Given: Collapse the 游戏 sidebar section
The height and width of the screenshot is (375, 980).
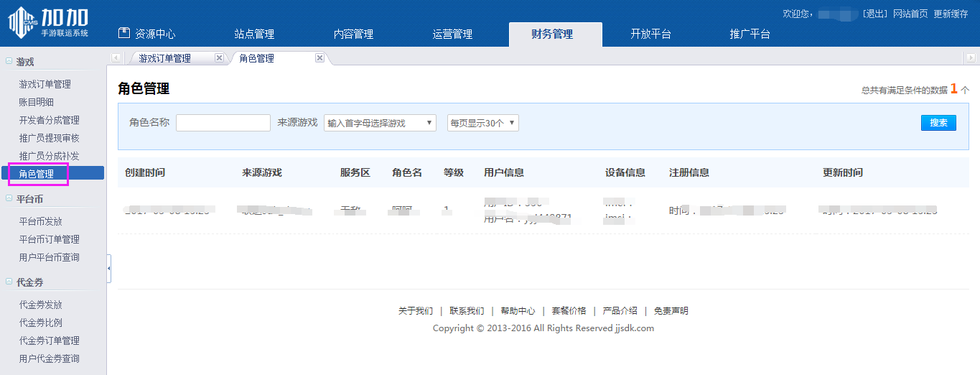Looking at the screenshot, I should click(x=9, y=62).
